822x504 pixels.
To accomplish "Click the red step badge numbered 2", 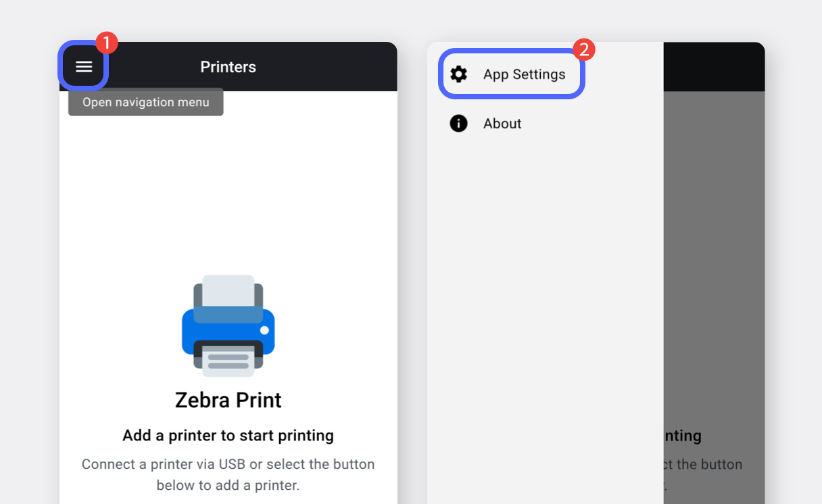I will 583,49.
